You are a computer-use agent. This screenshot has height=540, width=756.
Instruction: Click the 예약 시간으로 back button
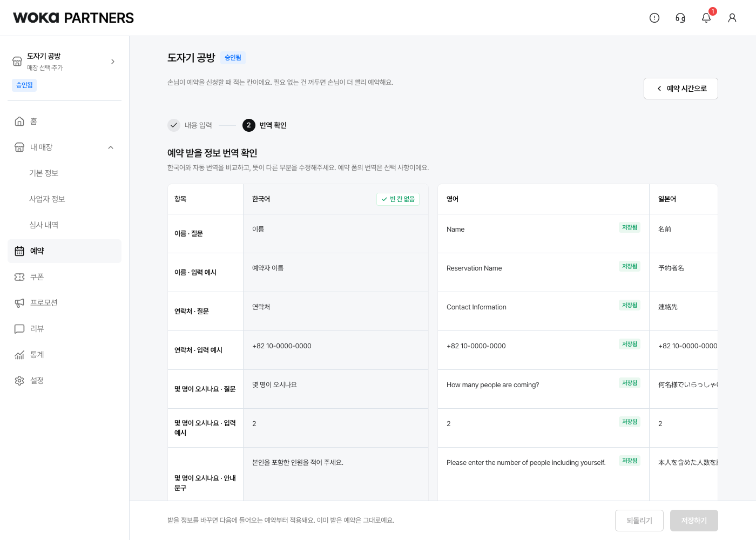[681, 89]
